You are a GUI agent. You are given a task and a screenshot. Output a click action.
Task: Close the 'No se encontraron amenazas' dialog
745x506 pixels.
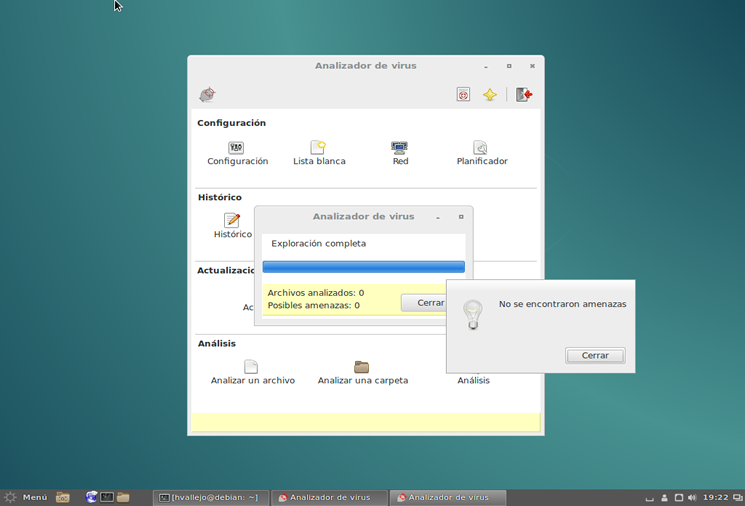[x=595, y=355]
